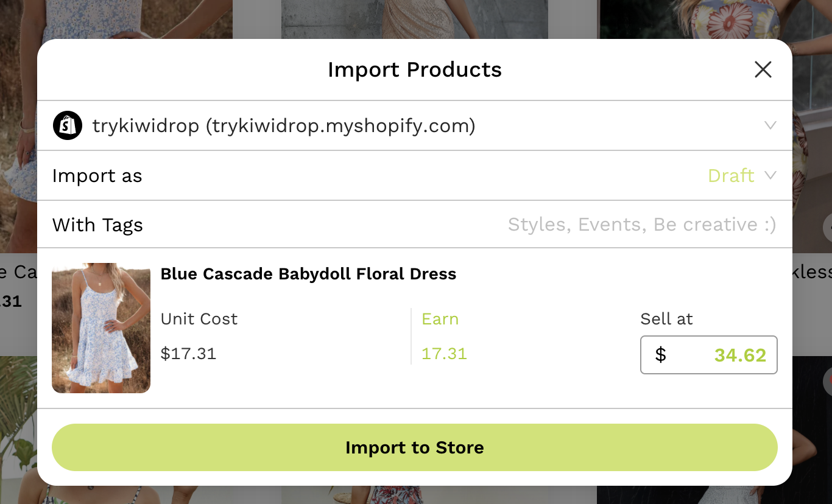The image size is (832, 504).
Task: Open the Draft import status dropdown
Action: (731, 176)
